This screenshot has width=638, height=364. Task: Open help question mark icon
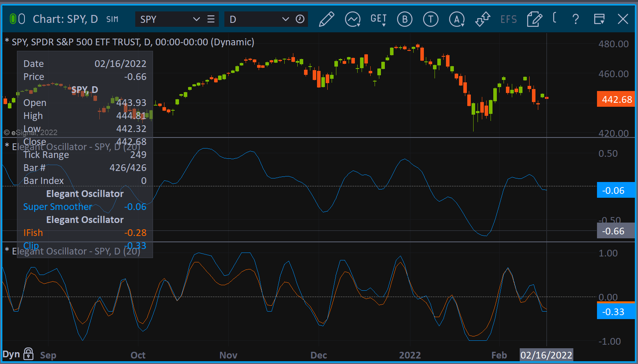tap(576, 19)
